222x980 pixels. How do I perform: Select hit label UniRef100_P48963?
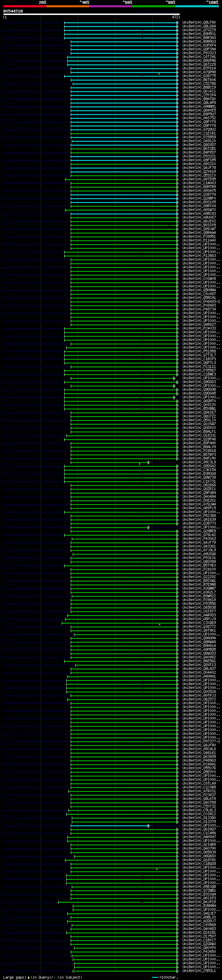(x=199, y=760)
